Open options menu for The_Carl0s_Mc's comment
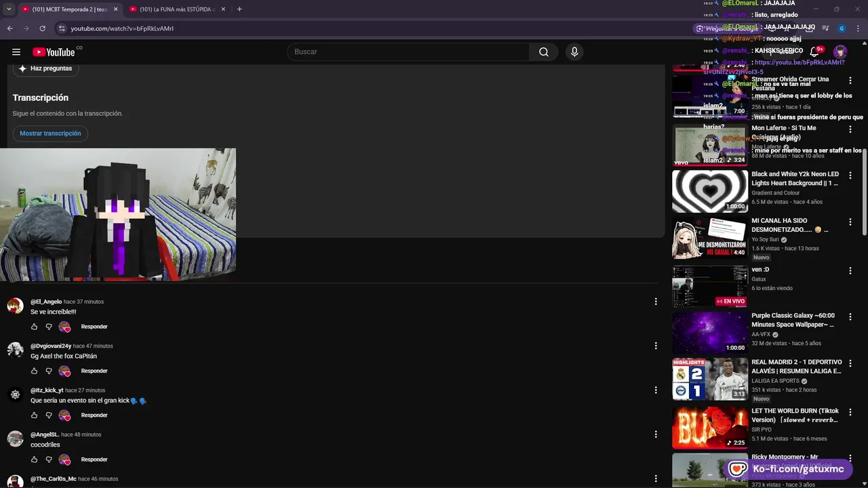This screenshot has width=868, height=488. click(x=655, y=479)
